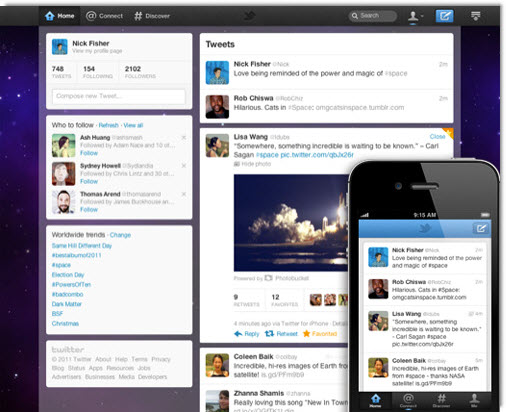The width and height of the screenshot is (506, 412).
Task: Toggle the Favorited star on Lisa Wang's tweet
Action: [320, 334]
